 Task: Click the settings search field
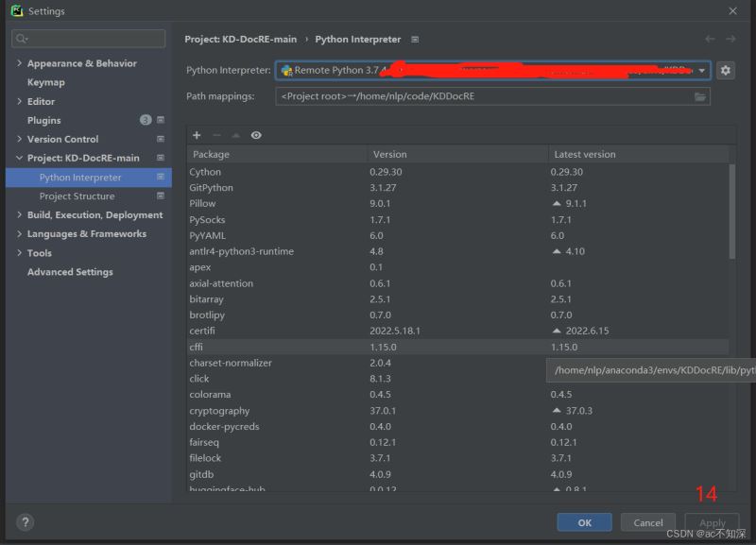(89, 39)
